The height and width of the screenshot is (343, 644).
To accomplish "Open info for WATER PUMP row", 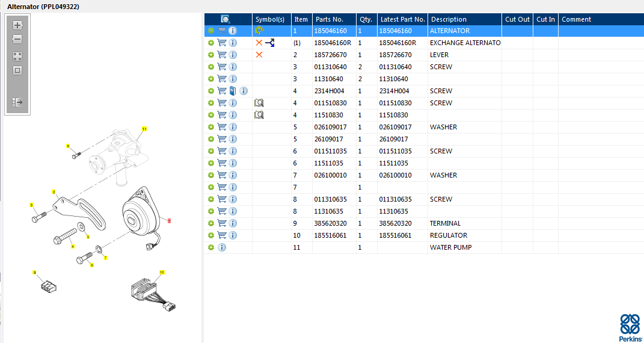I will tap(222, 247).
